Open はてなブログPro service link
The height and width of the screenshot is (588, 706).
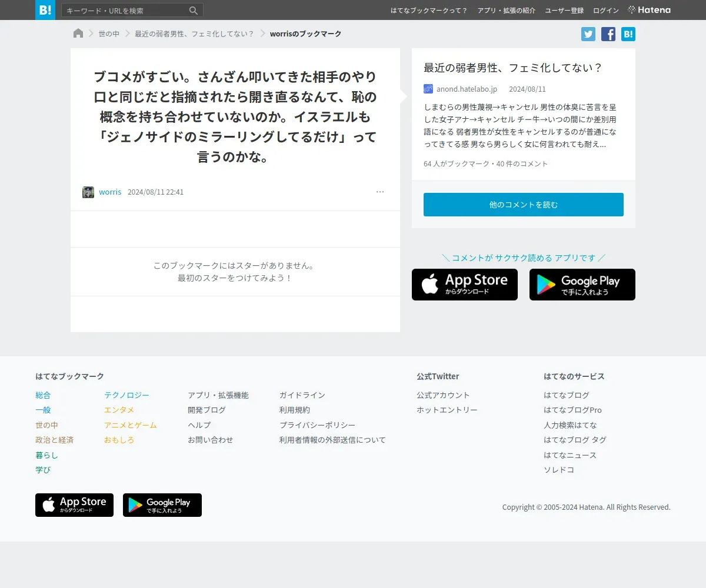572,410
